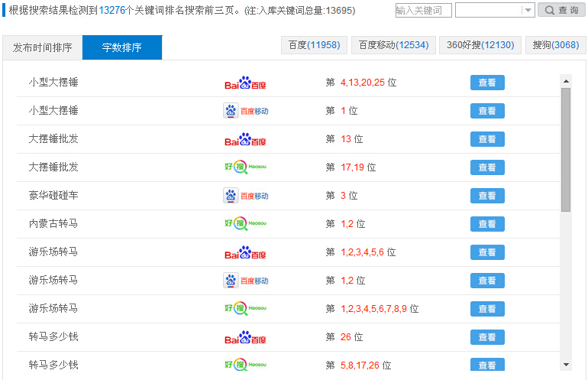Click keyword 内蒙古转马
Image resolution: width=588 pixels, height=380 pixels.
point(53,224)
